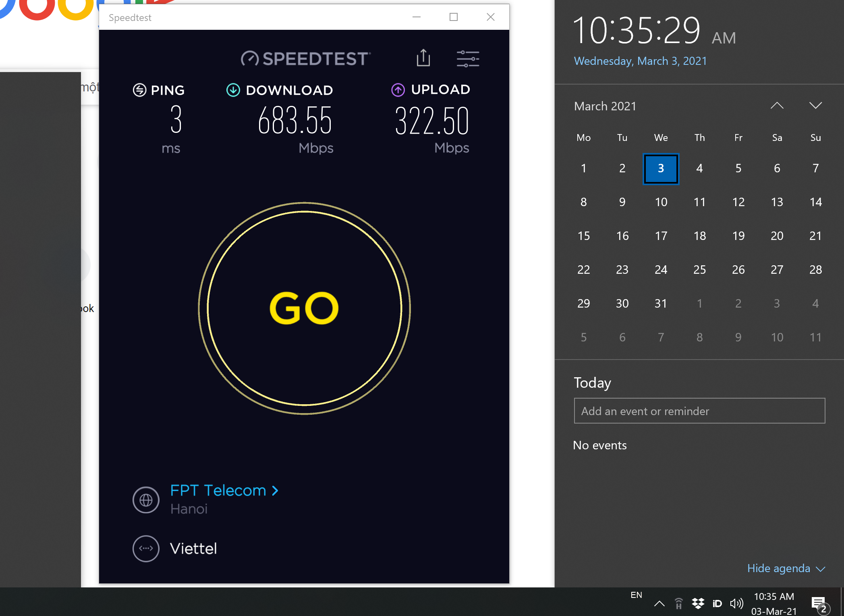The width and height of the screenshot is (844, 616).
Task: Click the taskbar clock showing 10:35 AM
Action: point(774,604)
